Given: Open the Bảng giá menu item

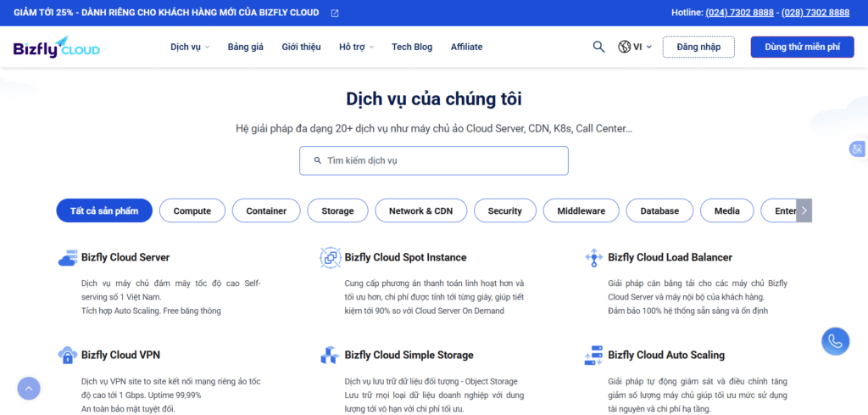Looking at the screenshot, I should [246, 47].
